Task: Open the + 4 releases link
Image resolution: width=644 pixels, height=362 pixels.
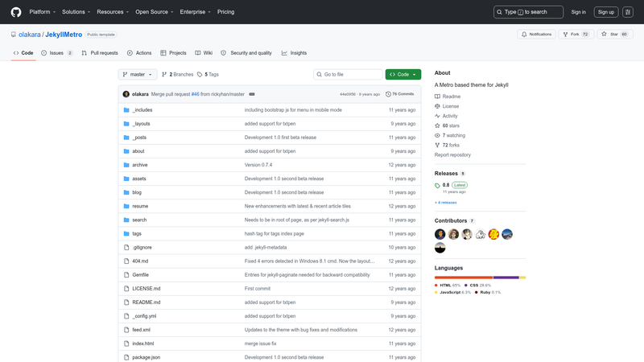Action: (x=446, y=203)
